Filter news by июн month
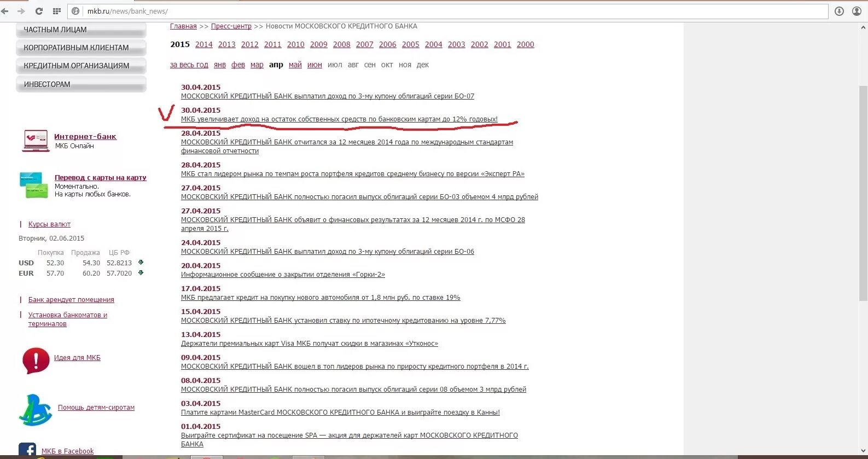The width and height of the screenshot is (868, 459). coord(314,65)
